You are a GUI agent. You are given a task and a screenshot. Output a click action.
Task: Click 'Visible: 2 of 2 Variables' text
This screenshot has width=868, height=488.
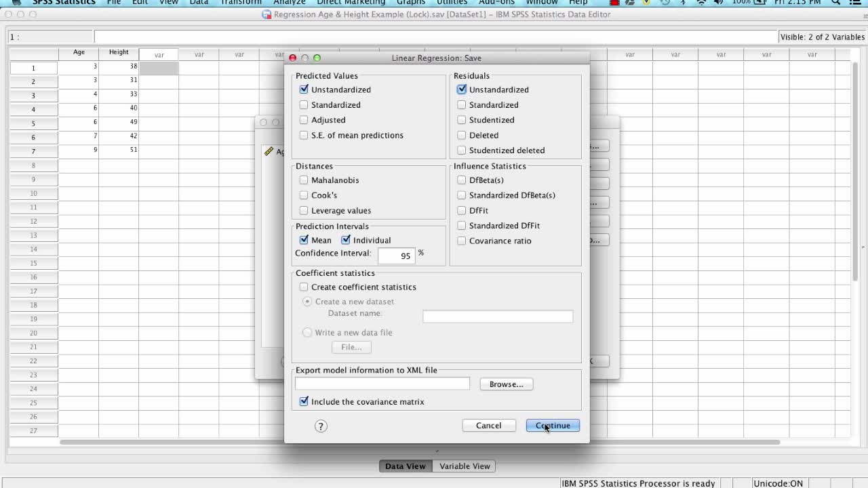coord(823,37)
